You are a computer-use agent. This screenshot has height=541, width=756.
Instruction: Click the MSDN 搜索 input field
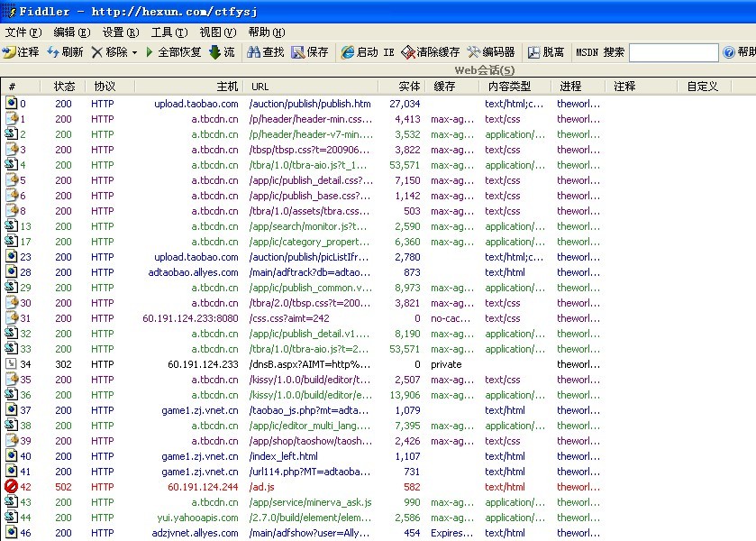coord(674,52)
